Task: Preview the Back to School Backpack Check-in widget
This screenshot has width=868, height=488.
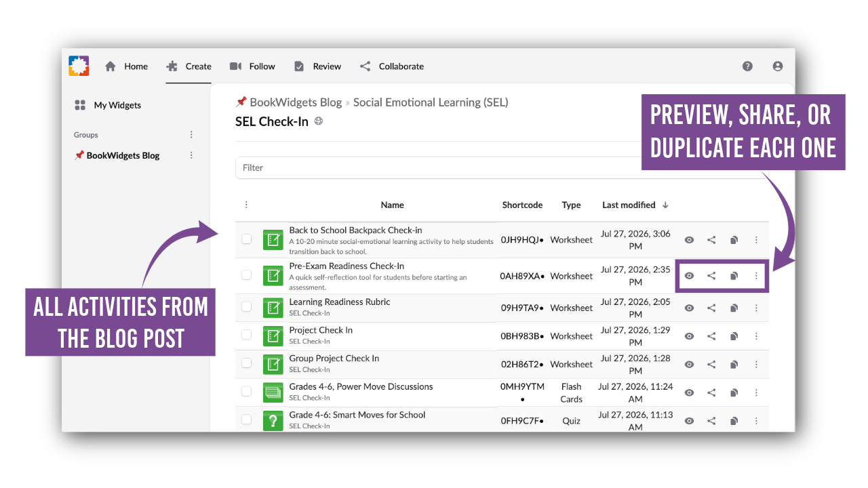Action: pyautogui.click(x=689, y=240)
